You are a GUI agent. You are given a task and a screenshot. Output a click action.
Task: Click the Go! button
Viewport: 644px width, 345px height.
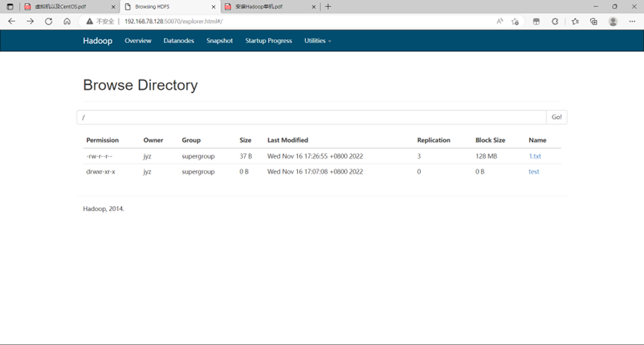coord(556,117)
